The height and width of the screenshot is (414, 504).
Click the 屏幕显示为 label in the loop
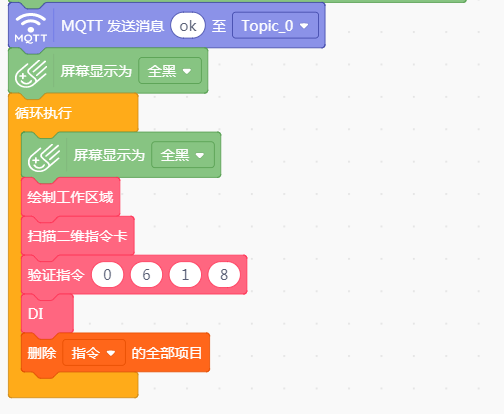click(x=109, y=155)
